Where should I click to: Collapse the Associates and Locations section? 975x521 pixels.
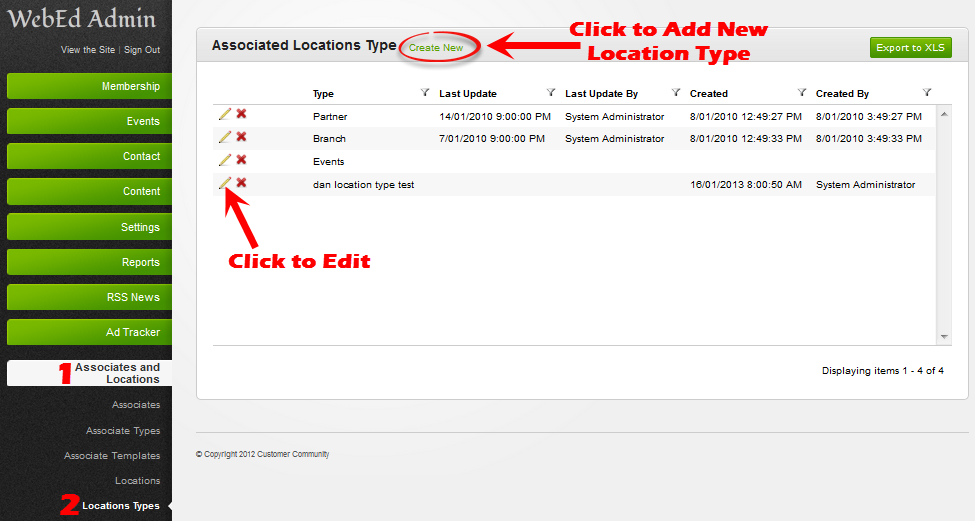point(90,373)
